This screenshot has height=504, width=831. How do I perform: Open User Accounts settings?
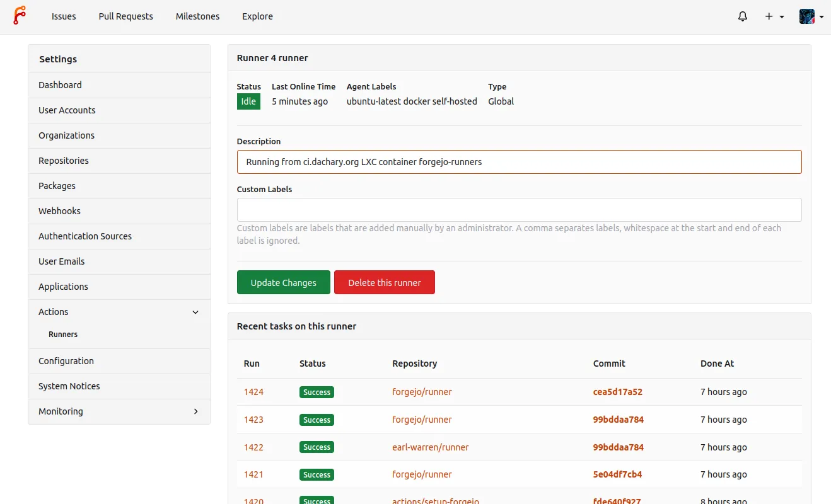67,110
